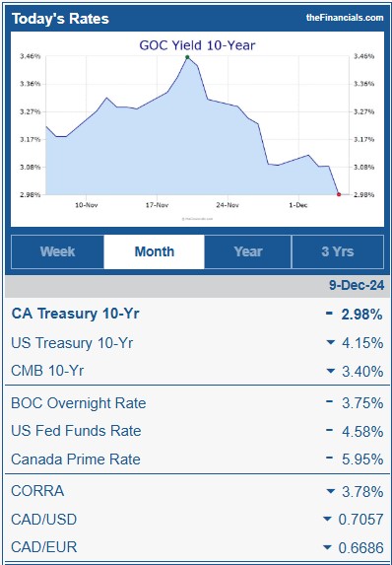Click the 9-Dec-24 date label
The width and height of the screenshot is (392, 565).
tap(357, 285)
